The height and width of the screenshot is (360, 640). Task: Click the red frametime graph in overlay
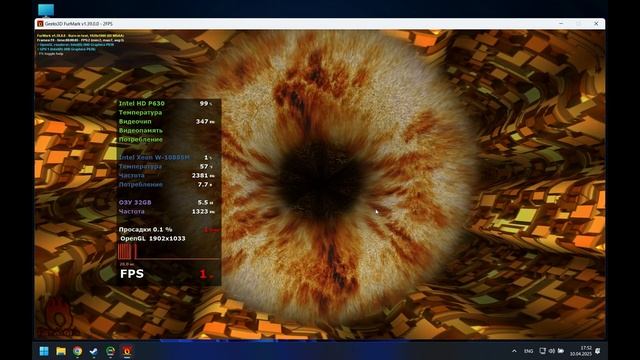tap(169, 252)
